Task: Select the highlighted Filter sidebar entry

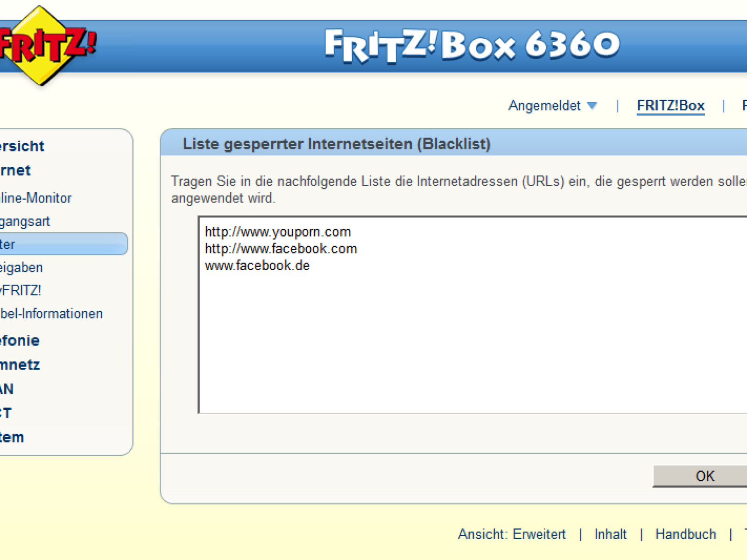Action: [63, 244]
